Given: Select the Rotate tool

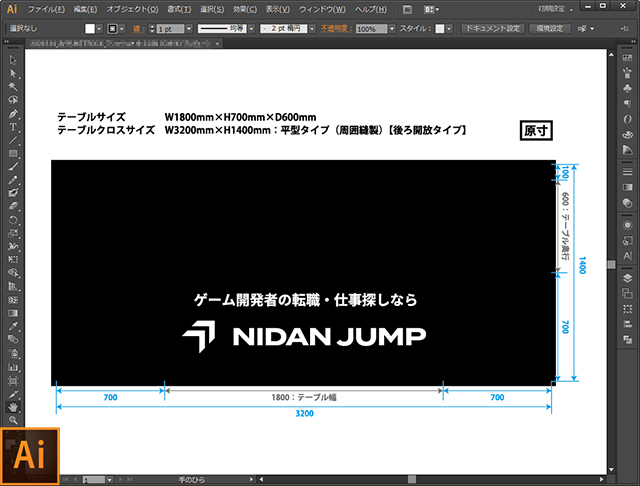Looking at the screenshot, I should pos(13,220).
